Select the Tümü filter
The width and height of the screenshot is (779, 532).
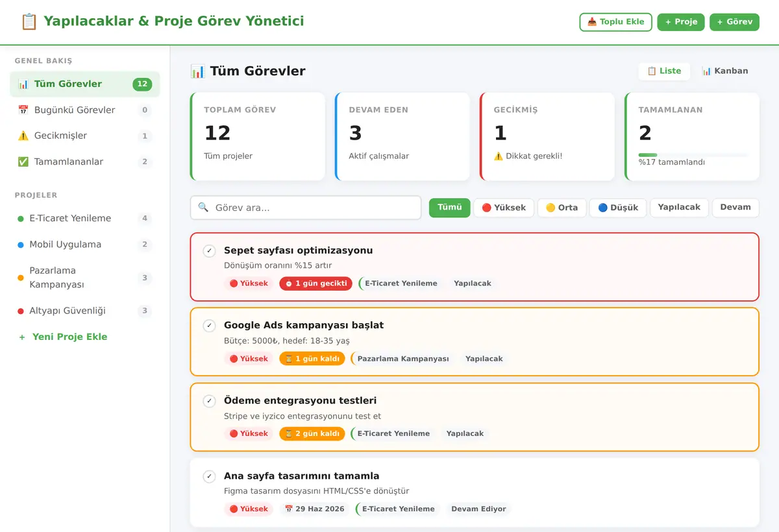coord(449,208)
